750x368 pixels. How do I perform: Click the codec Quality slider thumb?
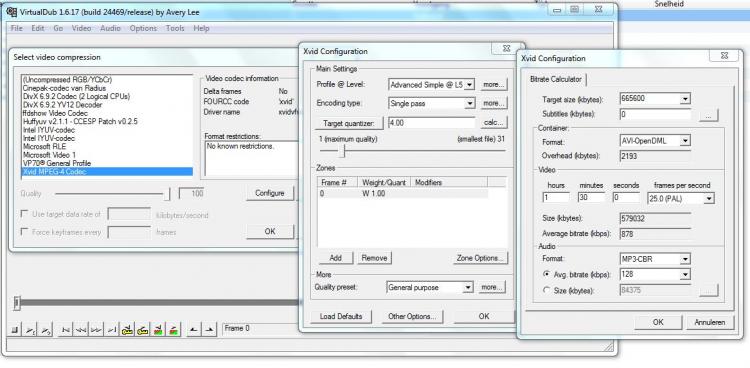[167, 194]
